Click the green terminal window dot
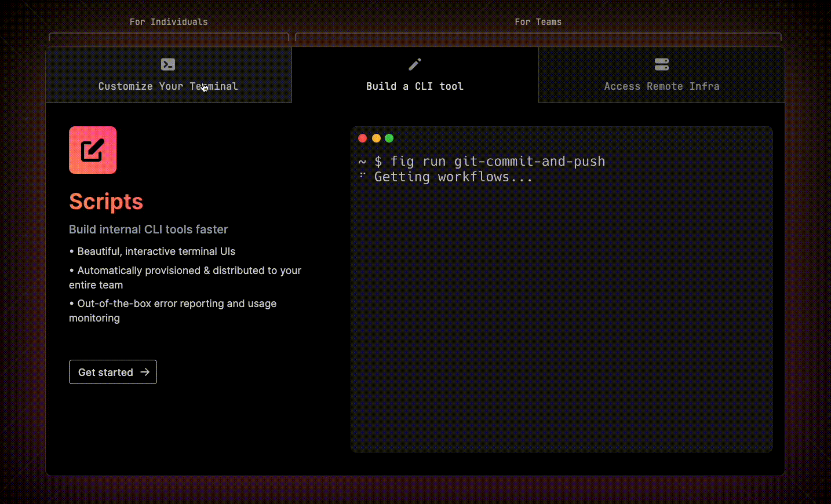Image resolution: width=831 pixels, height=504 pixels. coord(389,138)
